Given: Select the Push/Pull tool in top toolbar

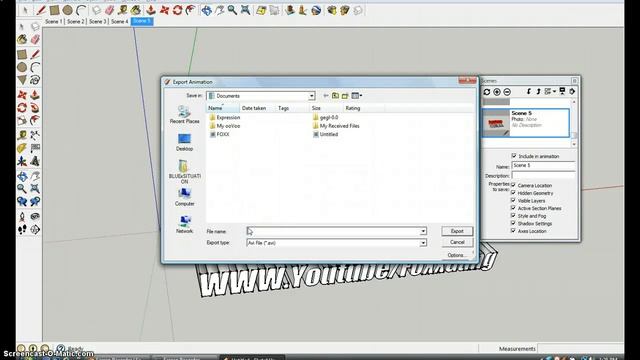Looking at the screenshot, I should 151,10.
